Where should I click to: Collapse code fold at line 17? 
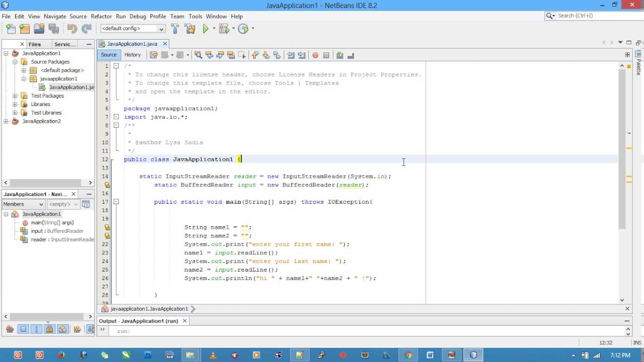click(x=116, y=202)
